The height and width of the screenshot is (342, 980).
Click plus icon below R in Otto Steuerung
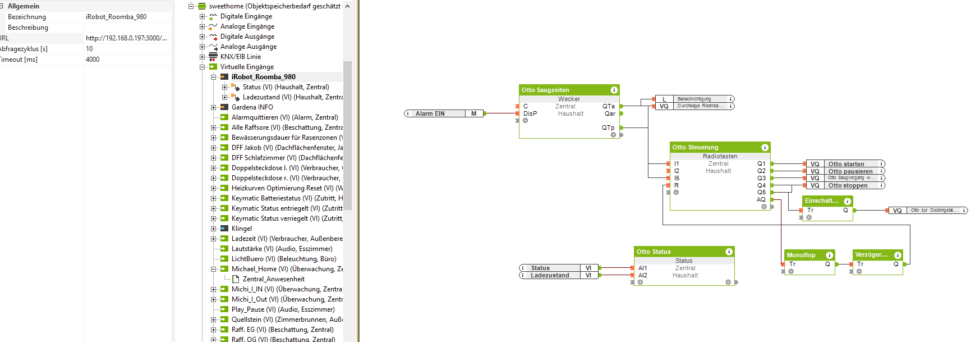(x=677, y=193)
